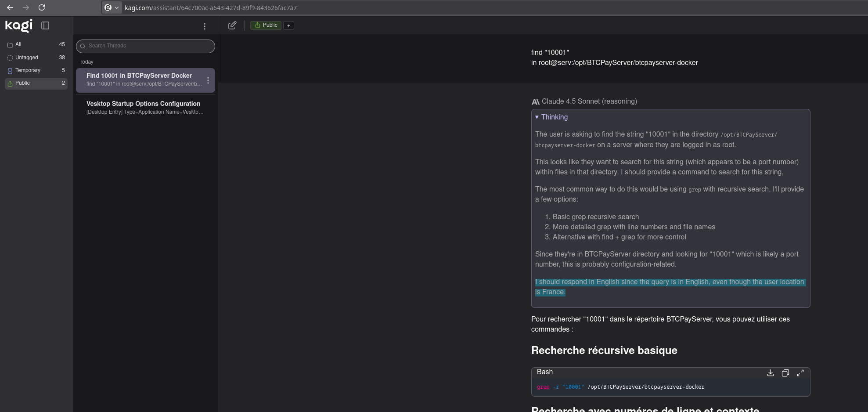Toggle the sidebar panel icon
Viewport: 868px width, 412px height.
coord(45,25)
